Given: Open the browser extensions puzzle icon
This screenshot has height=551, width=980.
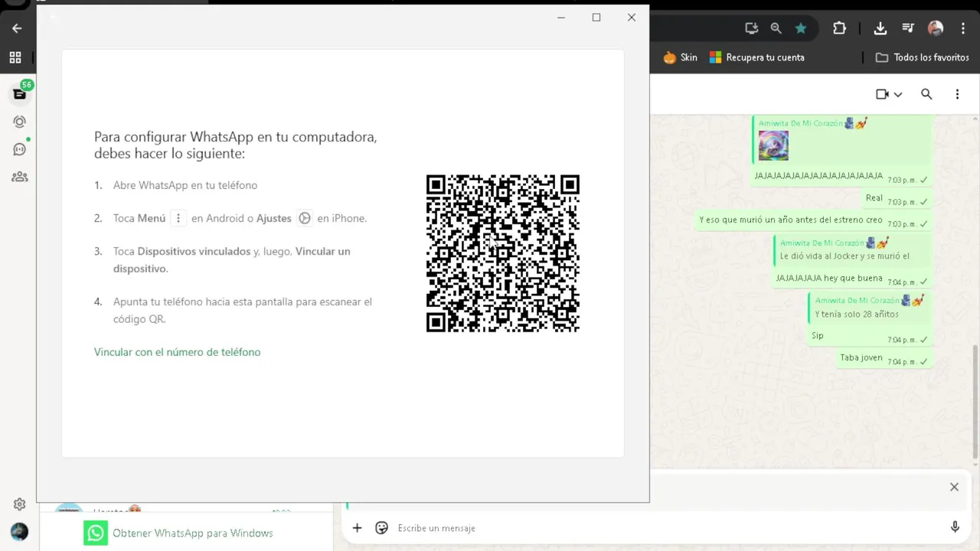Looking at the screenshot, I should click(839, 28).
